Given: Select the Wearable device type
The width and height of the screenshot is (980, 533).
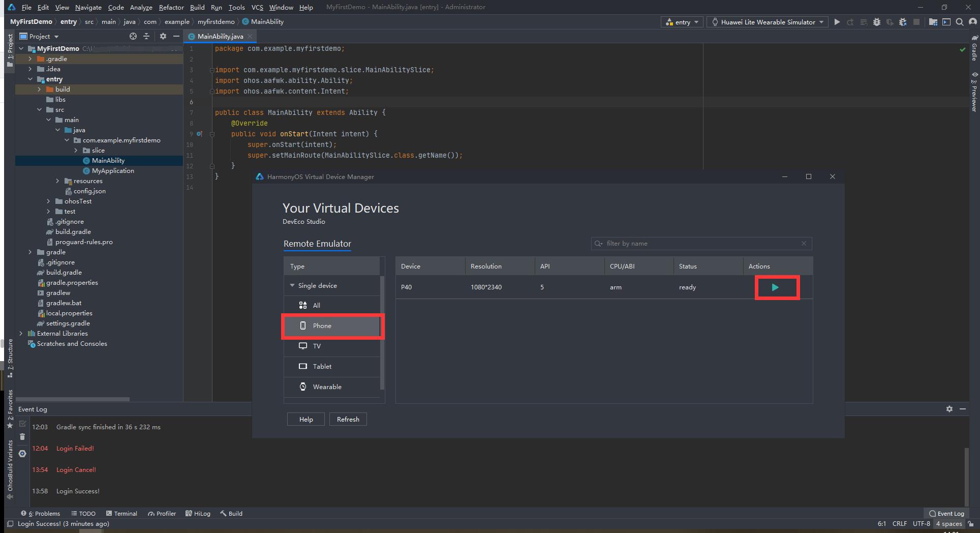Looking at the screenshot, I should tap(332, 387).
